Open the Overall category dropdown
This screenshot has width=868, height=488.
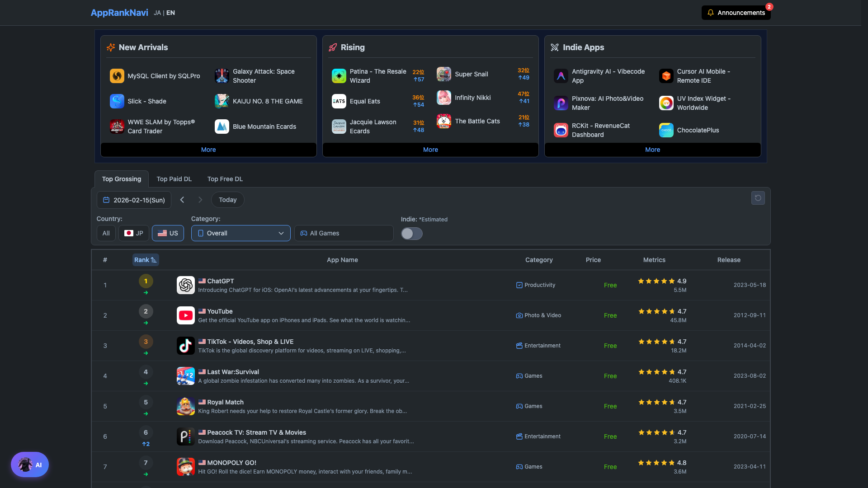(240, 233)
